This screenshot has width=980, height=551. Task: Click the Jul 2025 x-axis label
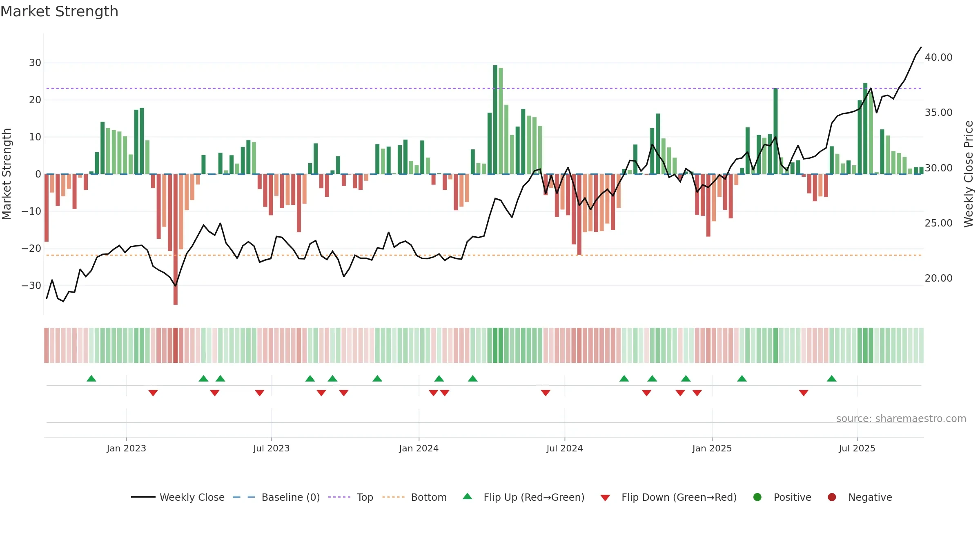click(857, 448)
